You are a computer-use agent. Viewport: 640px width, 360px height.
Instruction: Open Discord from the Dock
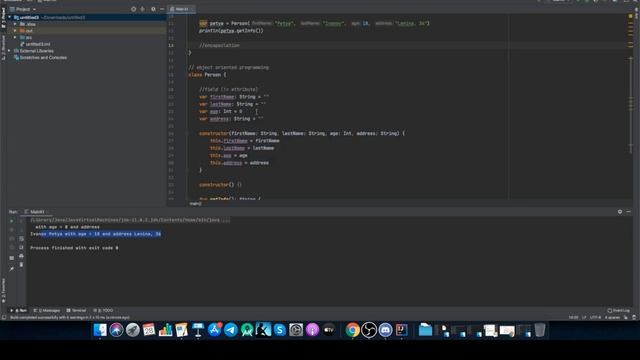(385, 330)
